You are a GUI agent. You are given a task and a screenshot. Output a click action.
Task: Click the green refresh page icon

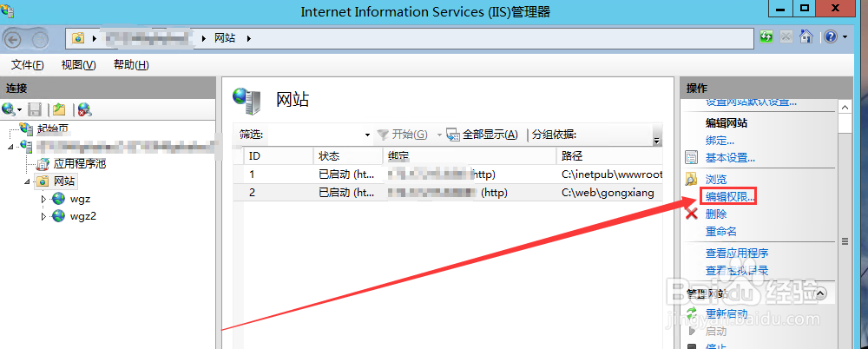767,37
